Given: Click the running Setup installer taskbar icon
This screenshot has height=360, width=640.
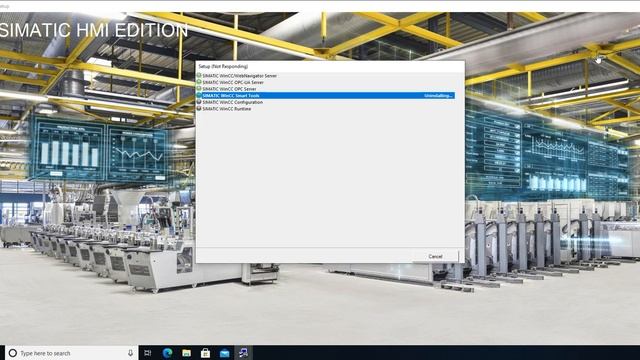Looking at the screenshot, I should pyautogui.click(x=244, y=353).
